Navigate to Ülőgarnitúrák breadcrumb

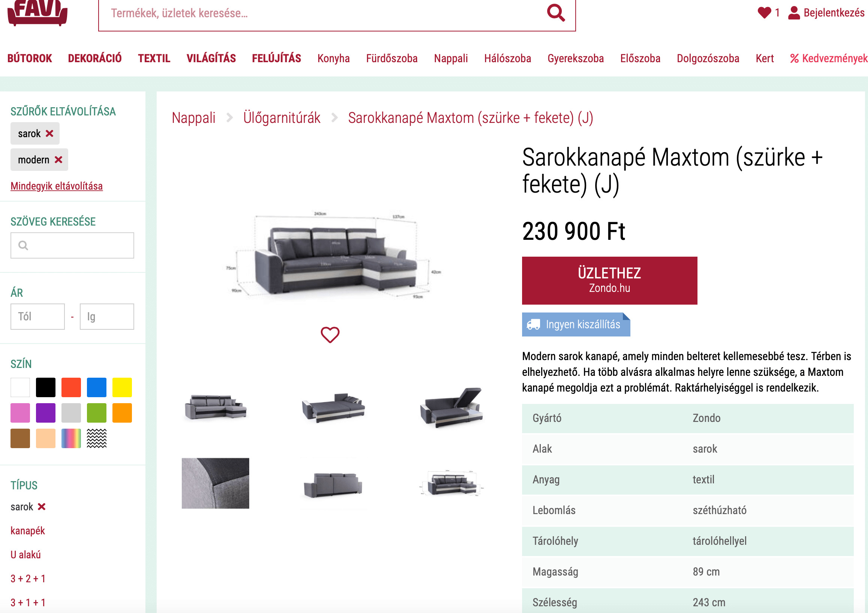point(281,118)
